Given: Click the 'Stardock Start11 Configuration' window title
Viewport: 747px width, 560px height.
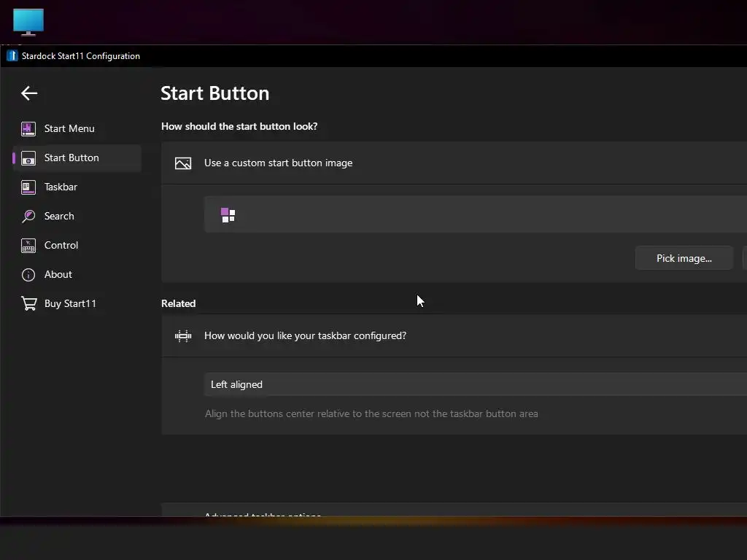Looking at the screenshot, I should click(x=80, y=55).
